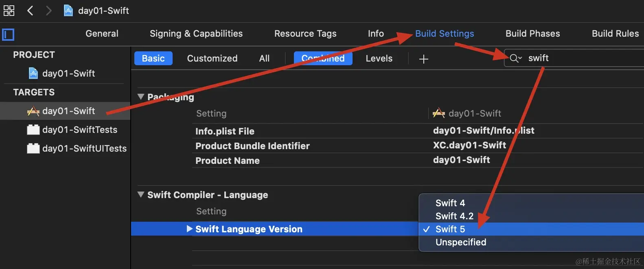The image size is (644, 269).
Task: Expand the Swift Language Version row
Action: click(189, 229)
